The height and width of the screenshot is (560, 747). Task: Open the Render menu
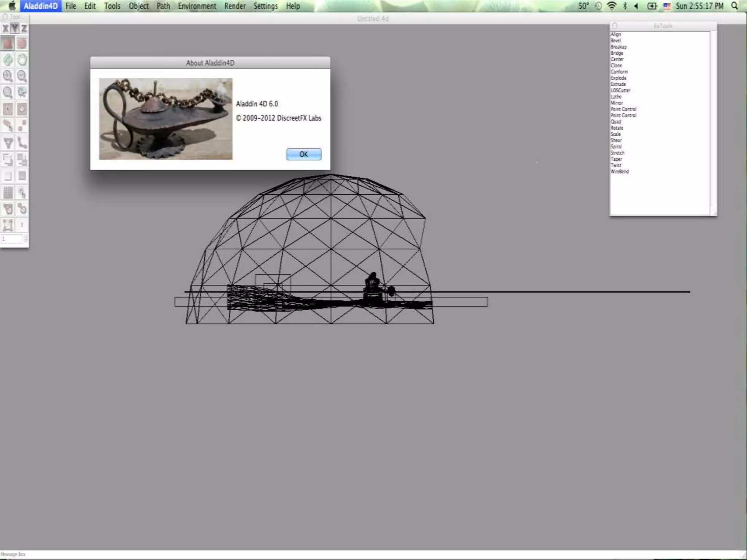click(x=235, y=6)
